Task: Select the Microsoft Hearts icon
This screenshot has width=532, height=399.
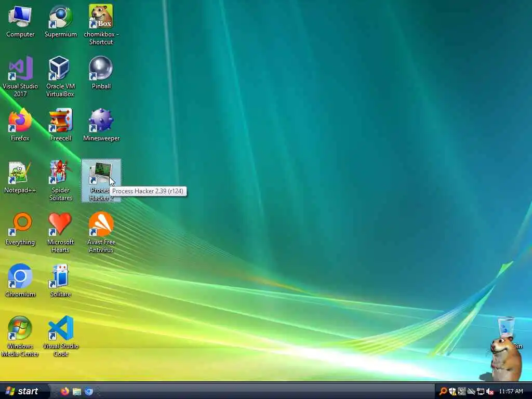Action: click(60, 233)
